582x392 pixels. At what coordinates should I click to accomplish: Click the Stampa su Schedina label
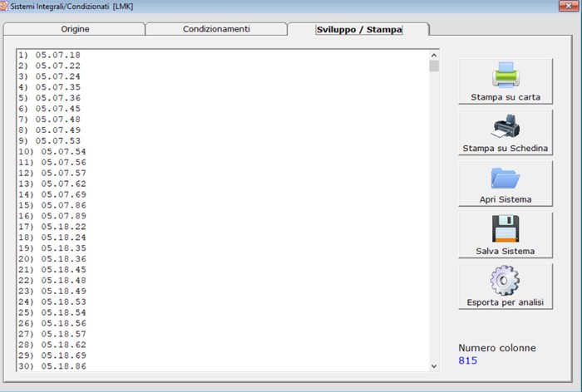coord(506,149)
